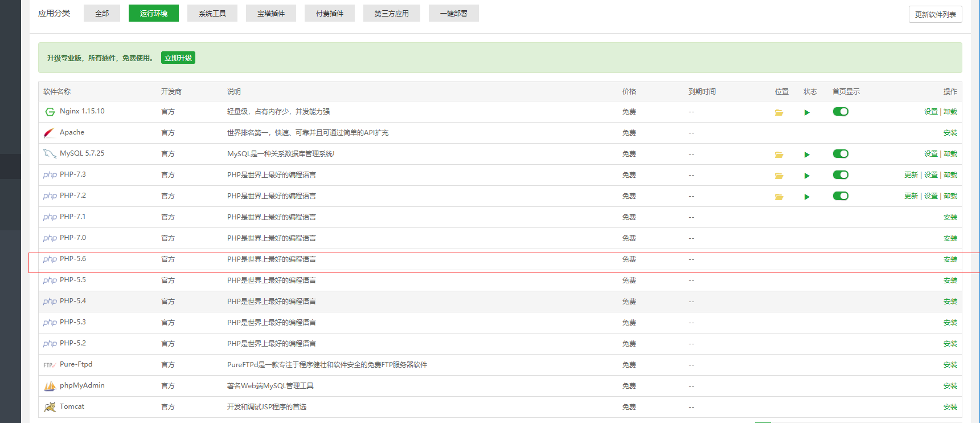Click 安装 for PHP-5.3
980x423 pixels.
(x=950, y=323)
